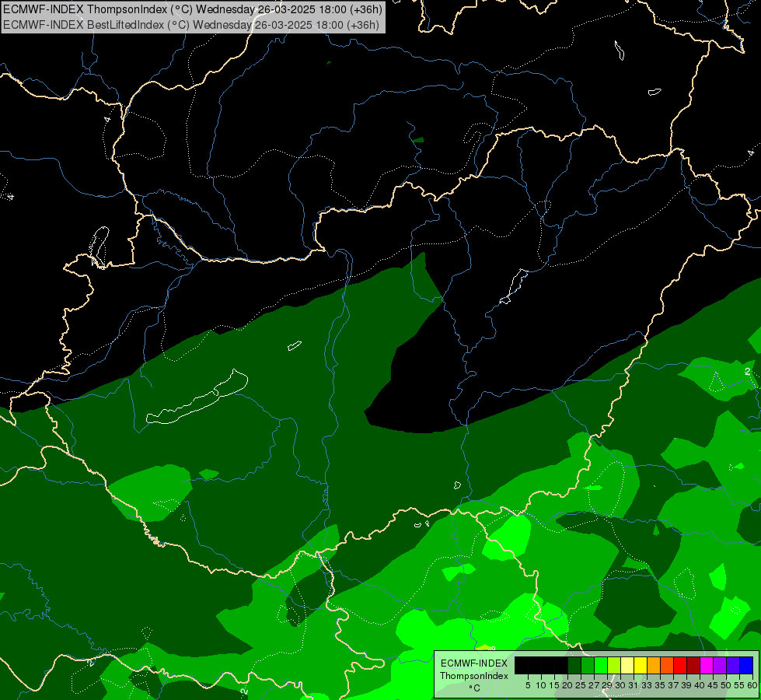This screenshot has height=700, width=761.
Task: Select the red 37–39 legend swatch
Action: [680, 665]
